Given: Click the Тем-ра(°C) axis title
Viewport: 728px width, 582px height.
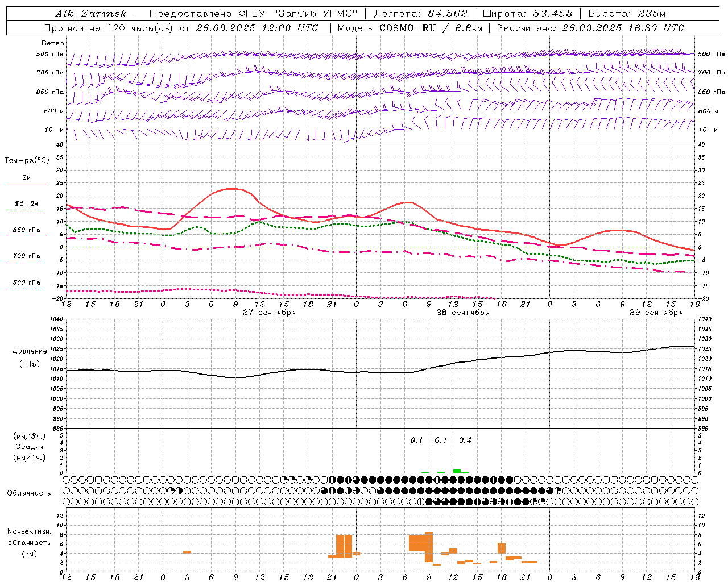Looking at the screenshot, I should [27, 161].
